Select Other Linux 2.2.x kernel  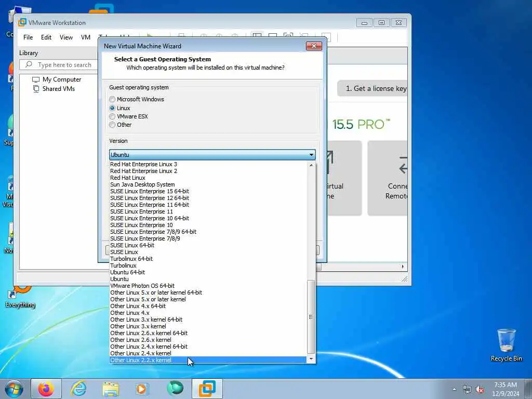208,361
